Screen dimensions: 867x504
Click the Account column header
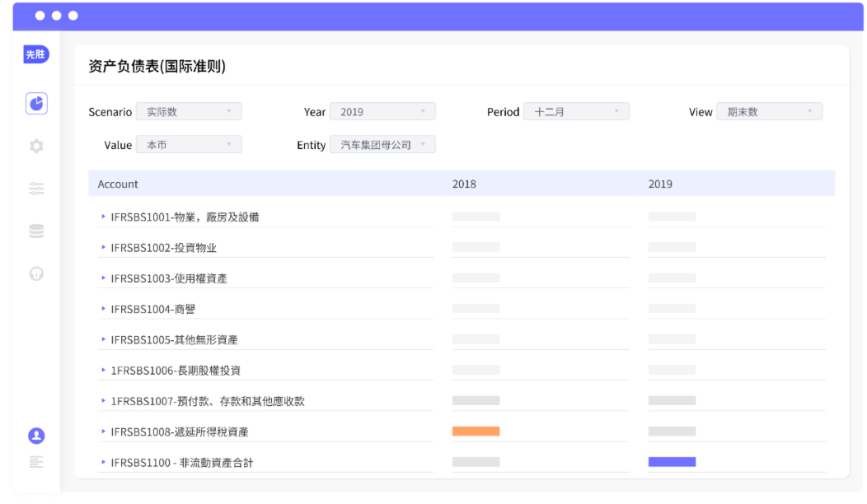(118, 184)
